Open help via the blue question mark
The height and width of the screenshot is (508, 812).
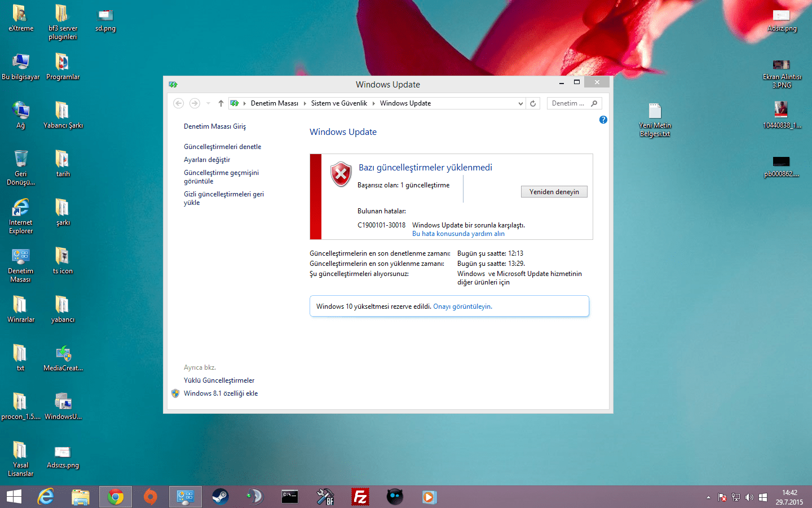click(603, 120)
